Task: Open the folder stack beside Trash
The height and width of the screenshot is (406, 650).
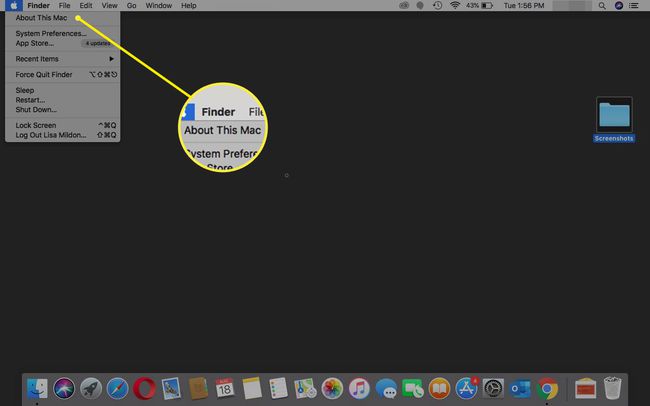Action: (x=585, y=389)
